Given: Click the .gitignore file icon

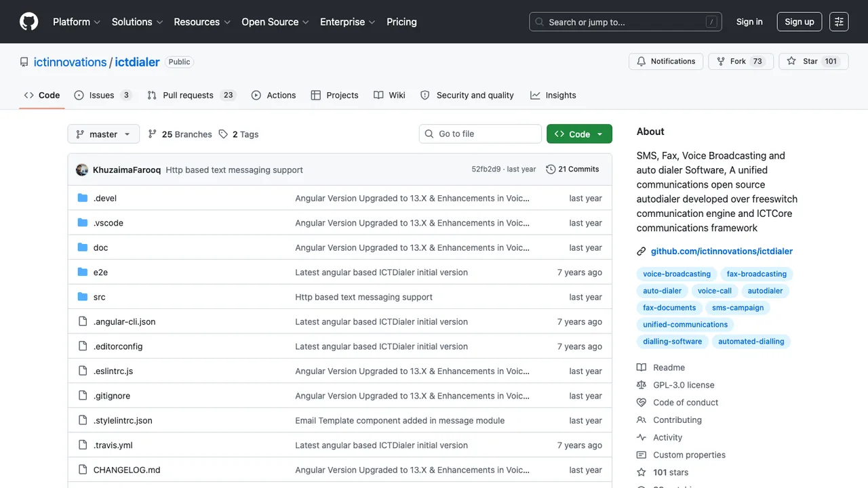Looking at the screenshot, I should 83,396.
